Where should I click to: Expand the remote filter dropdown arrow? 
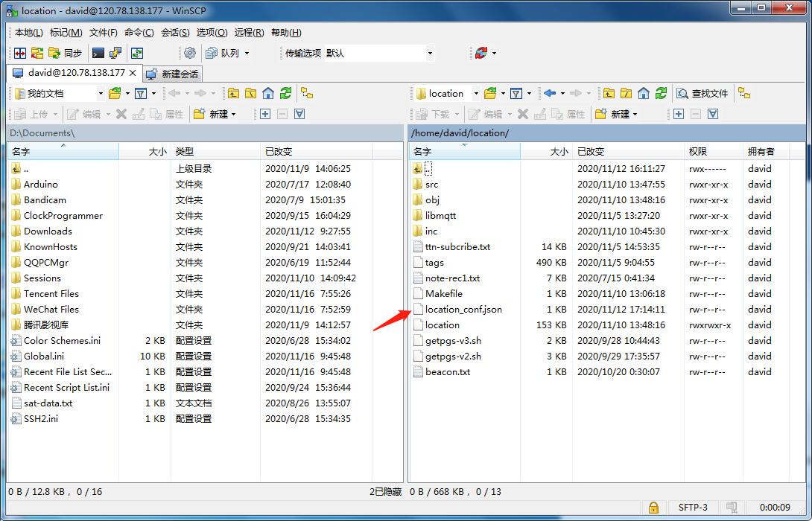[529, 94]
